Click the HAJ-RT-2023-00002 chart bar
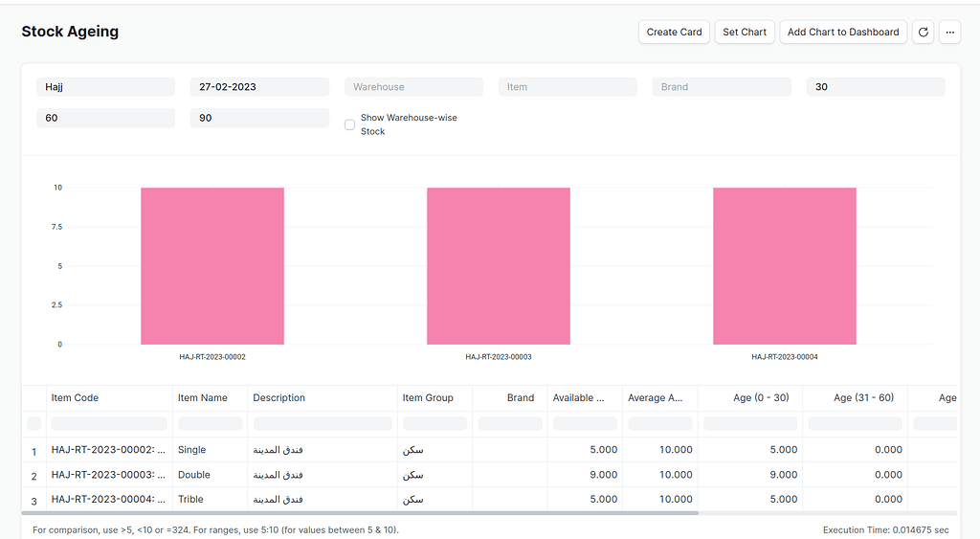Screen dimensions: 980x539 212,266
